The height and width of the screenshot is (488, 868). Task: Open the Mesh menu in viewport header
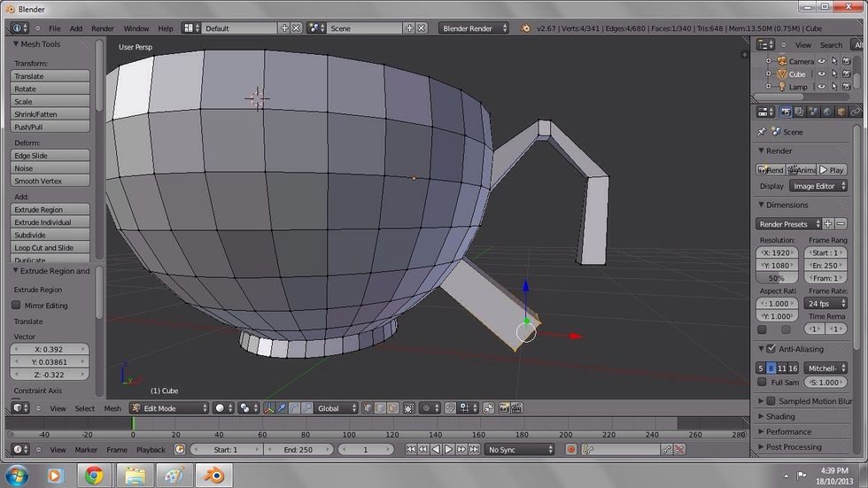click(112, 408)
